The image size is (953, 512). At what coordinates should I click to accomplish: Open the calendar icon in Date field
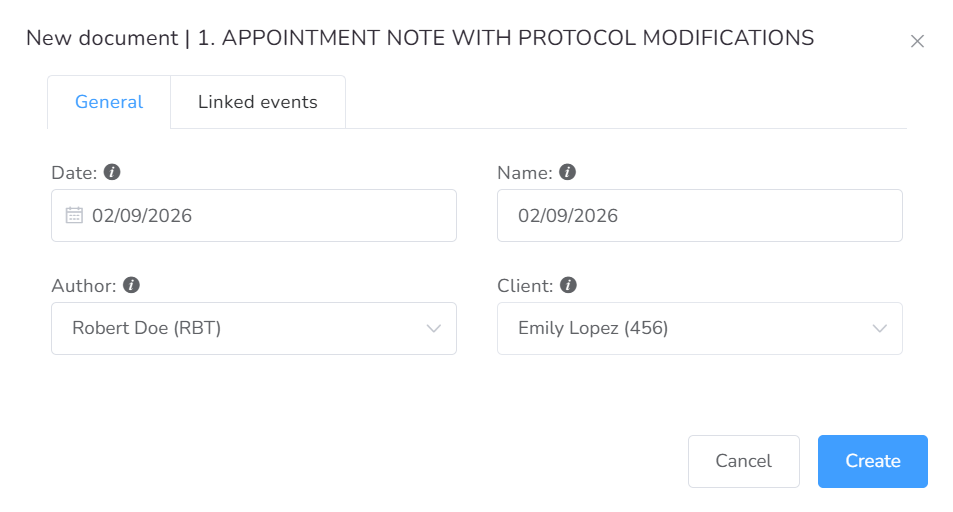[74, 215]
